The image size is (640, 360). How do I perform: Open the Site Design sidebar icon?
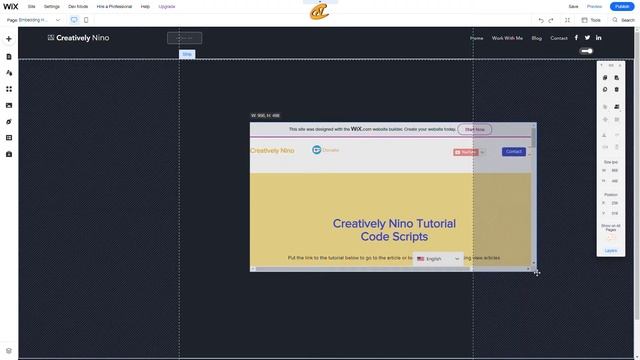[9, 73]
